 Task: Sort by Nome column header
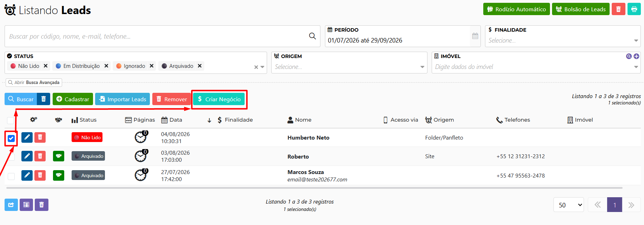[x=299, y=120]
